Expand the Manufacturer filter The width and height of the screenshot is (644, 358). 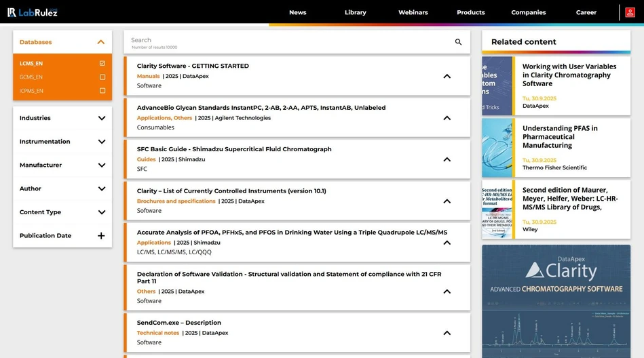tap(101, 165)
